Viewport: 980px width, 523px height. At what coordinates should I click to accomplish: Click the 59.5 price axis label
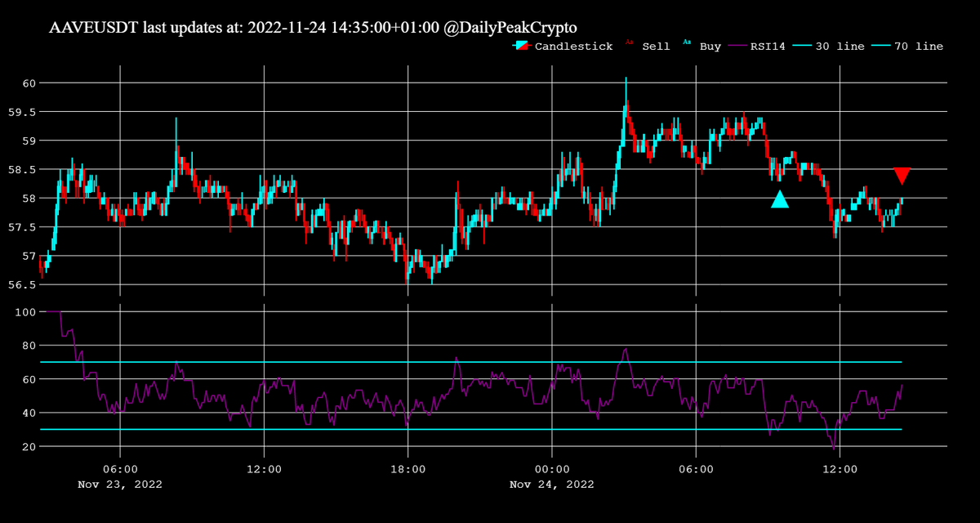pyautogui.click(x=21, y=112)
